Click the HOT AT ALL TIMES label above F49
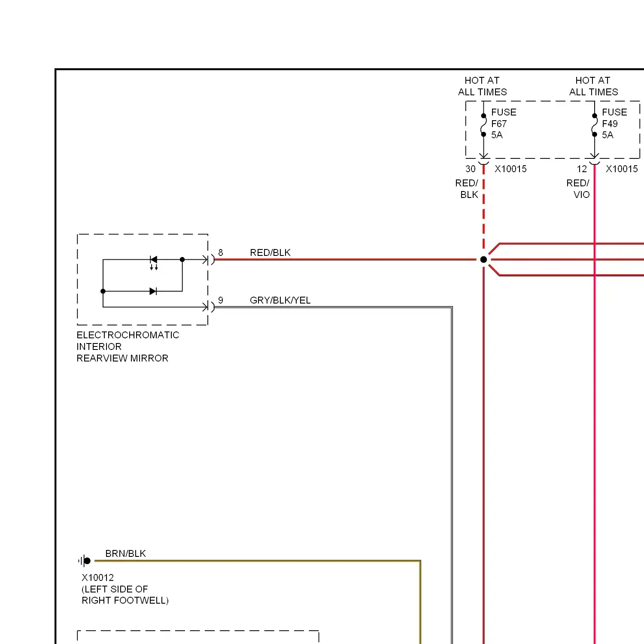Screen dimensions: 644x644 [x=594, y=86]
